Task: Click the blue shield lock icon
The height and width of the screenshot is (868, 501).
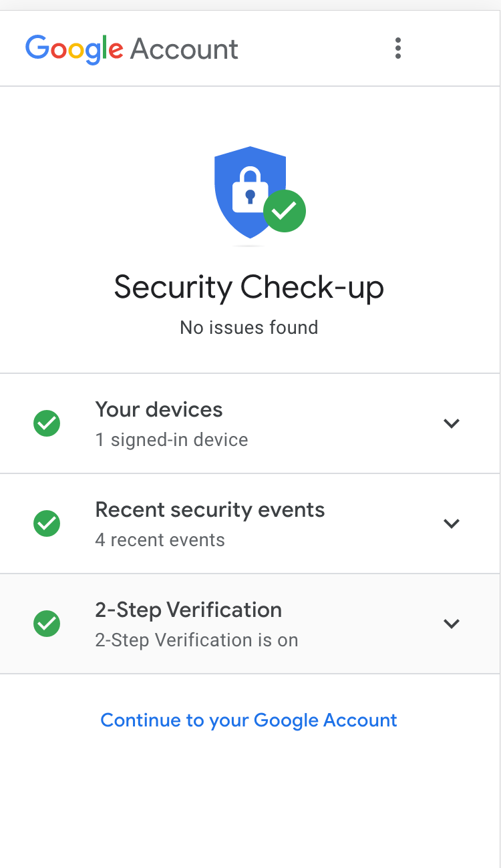Action: coord(250,192)
